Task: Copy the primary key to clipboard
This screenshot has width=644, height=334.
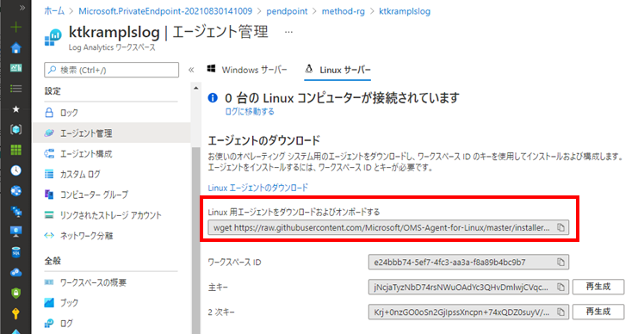Action: (560, 288)
